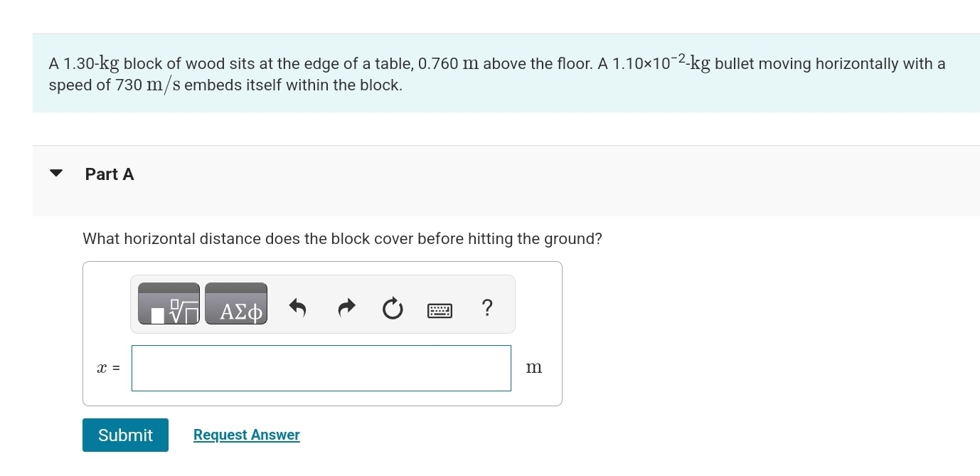Collapse Part A using the triangle

56,173
